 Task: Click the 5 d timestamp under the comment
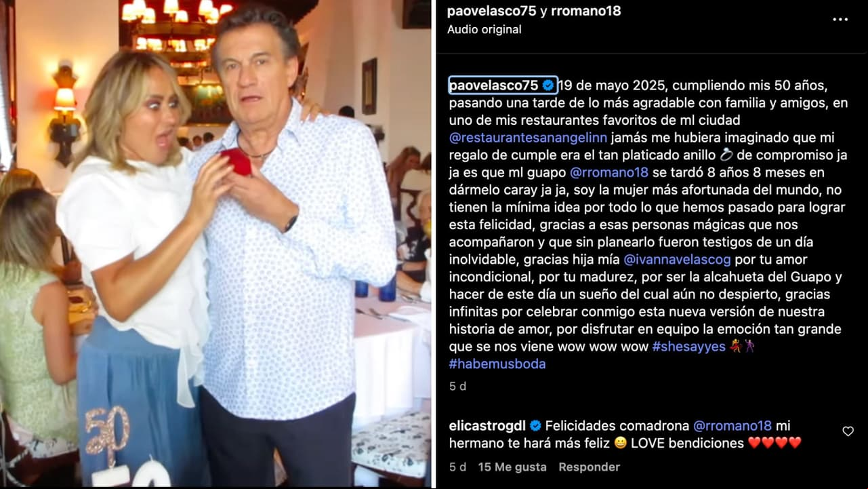coord(457,467)
